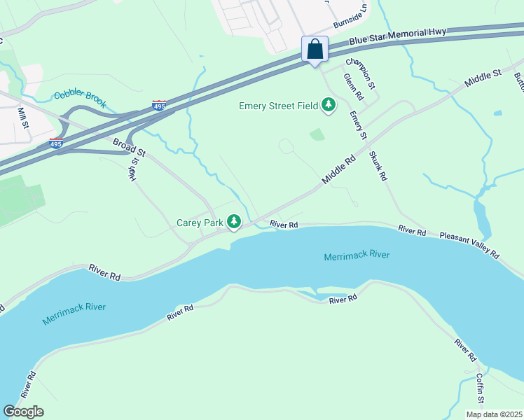Click the Broad St label
The width and height of the screenshot is (524, 420).
click(x=130, y=148)
